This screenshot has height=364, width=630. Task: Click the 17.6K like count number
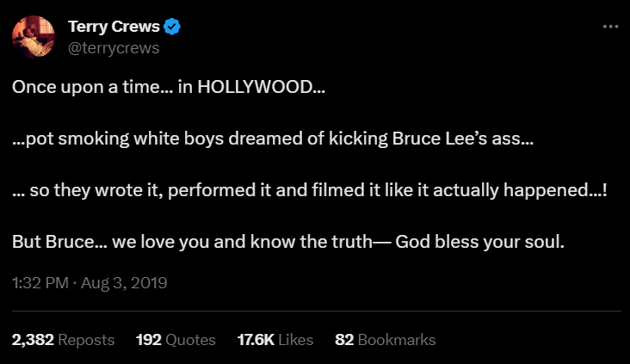point(256,340)
